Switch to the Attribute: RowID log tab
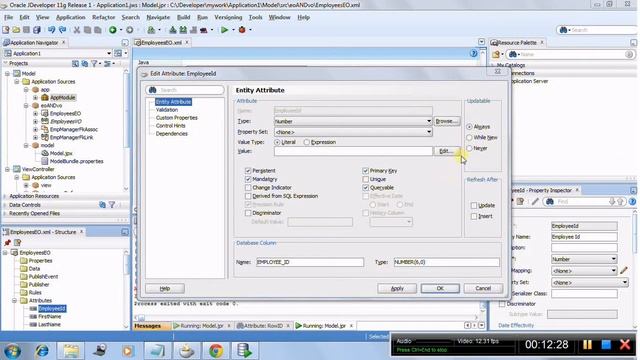The image size is (640, 360). point(263,326)
